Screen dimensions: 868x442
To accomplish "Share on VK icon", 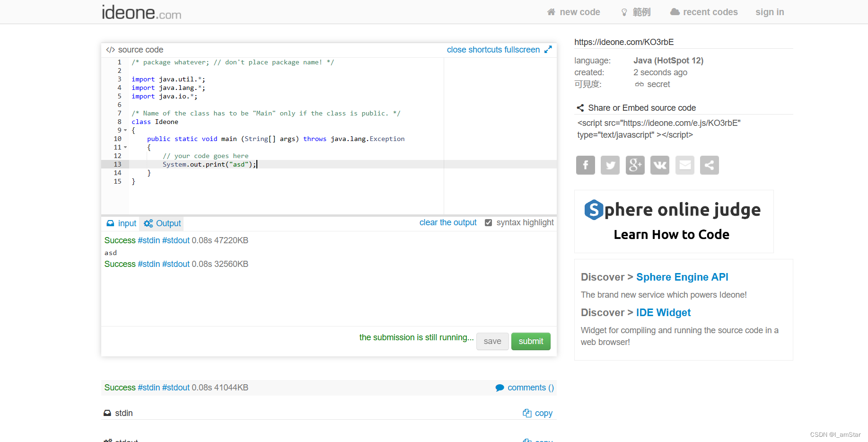I will [660, 165].
